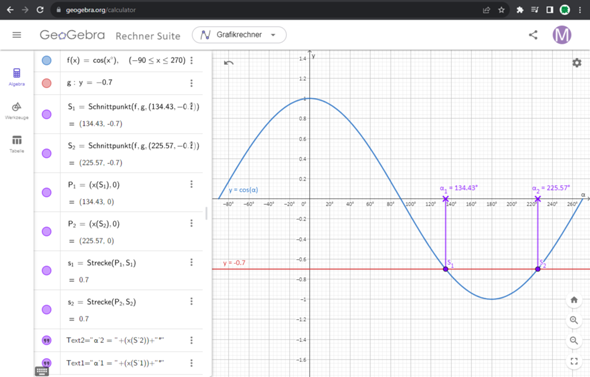Toggle visibility of Text1

click(x=47, y=363)
